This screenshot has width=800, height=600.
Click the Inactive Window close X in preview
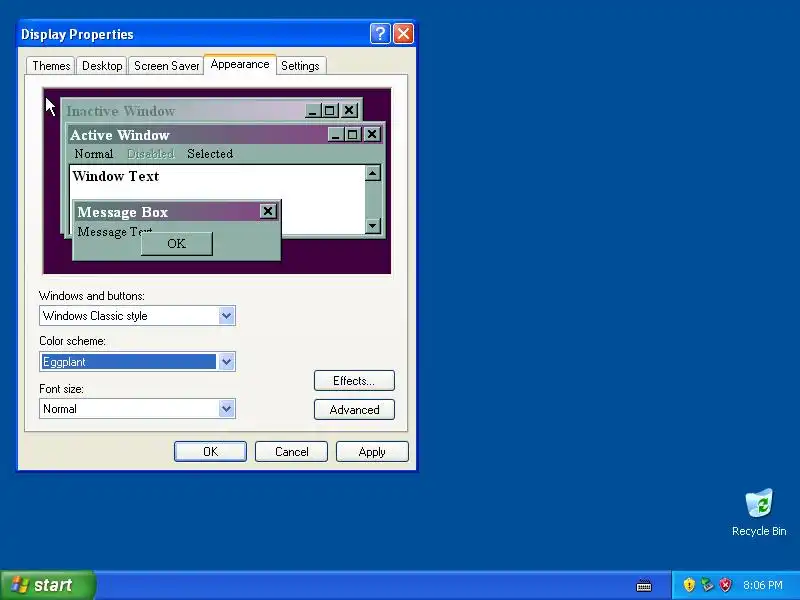pyautogui.click(x=349, y=110)
